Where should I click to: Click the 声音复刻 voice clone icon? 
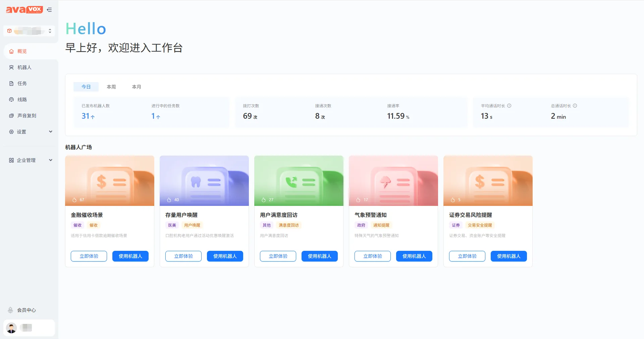[x=11, y=116]
